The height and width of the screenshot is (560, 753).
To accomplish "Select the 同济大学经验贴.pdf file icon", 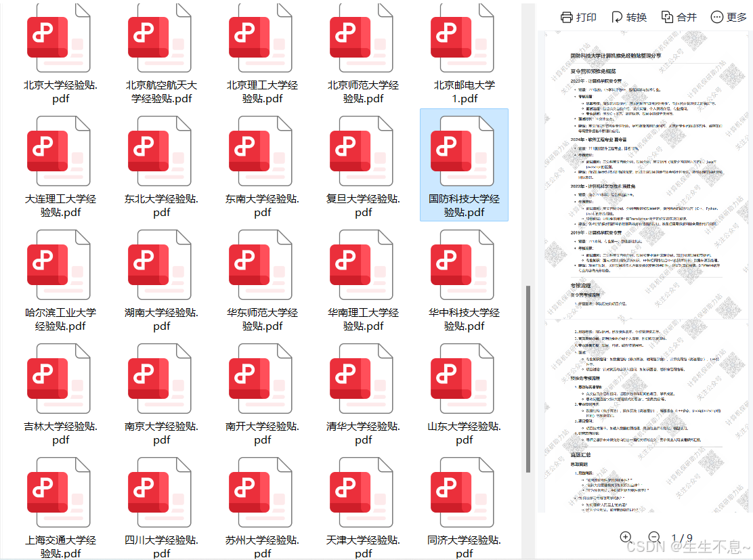I will (462, 492).
